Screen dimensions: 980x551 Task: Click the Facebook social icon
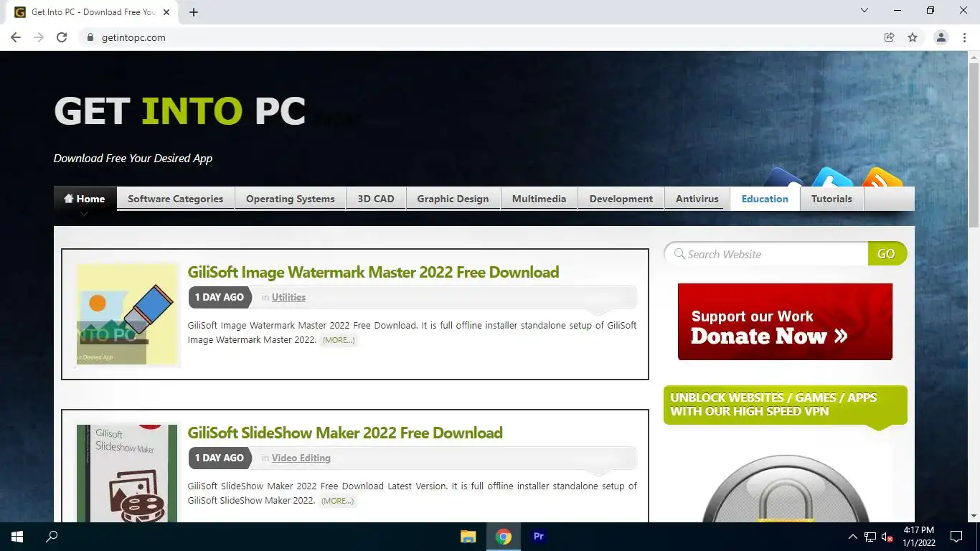pyautogui.click(x=784, y=177)
